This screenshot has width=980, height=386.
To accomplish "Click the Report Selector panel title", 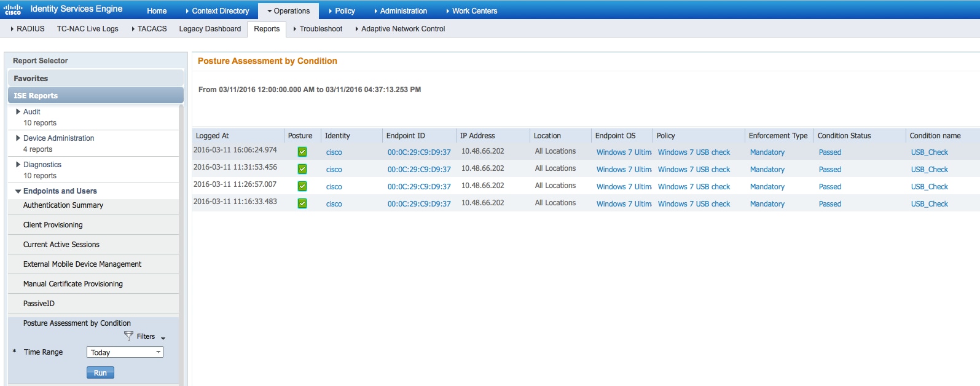I will click(41, 61).
